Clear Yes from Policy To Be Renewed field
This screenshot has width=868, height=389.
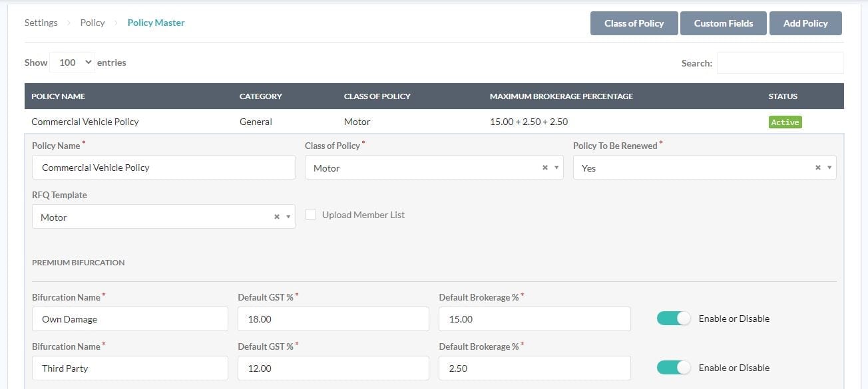click(817, 168)
